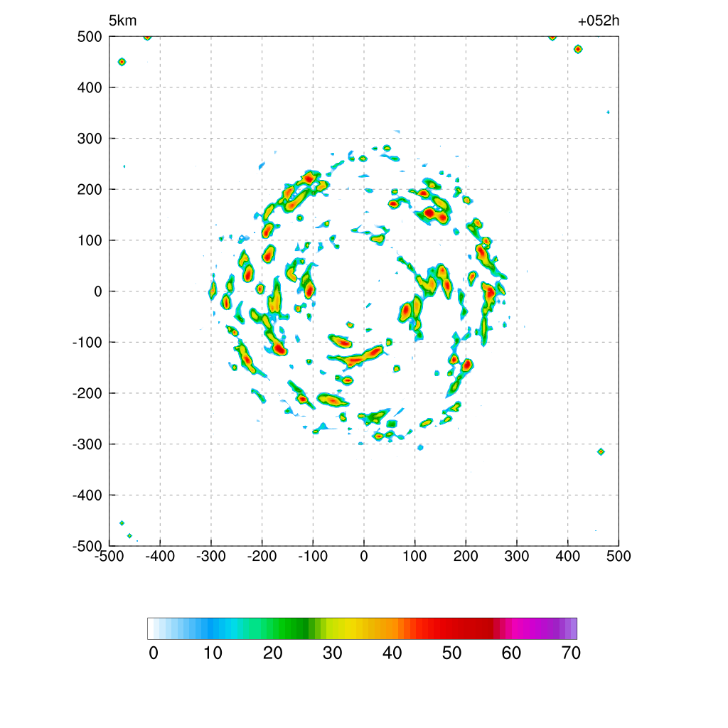
Task: Pick x-axis tick label "-200"
Action: 262,556
